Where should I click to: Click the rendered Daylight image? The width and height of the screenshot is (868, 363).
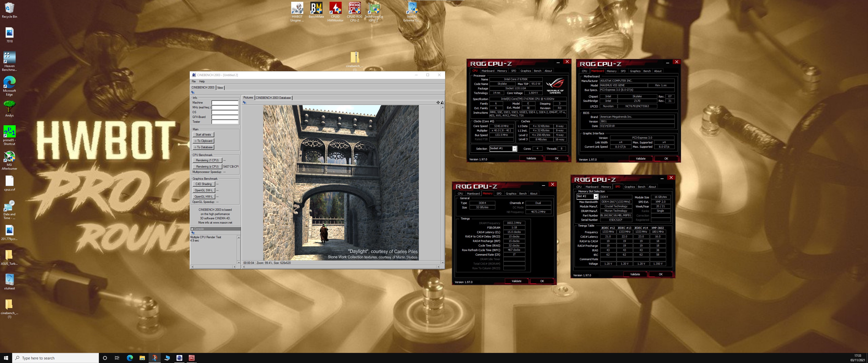[x=341, y=183]
